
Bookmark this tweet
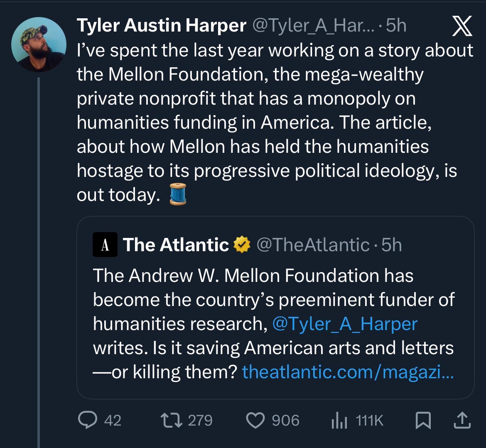[423, 421]
